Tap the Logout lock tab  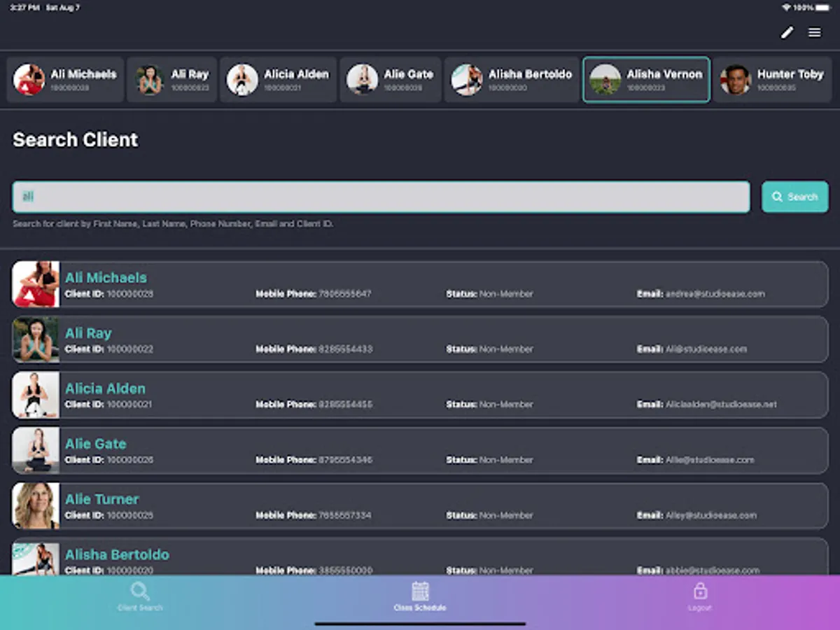tap(700, 596)
